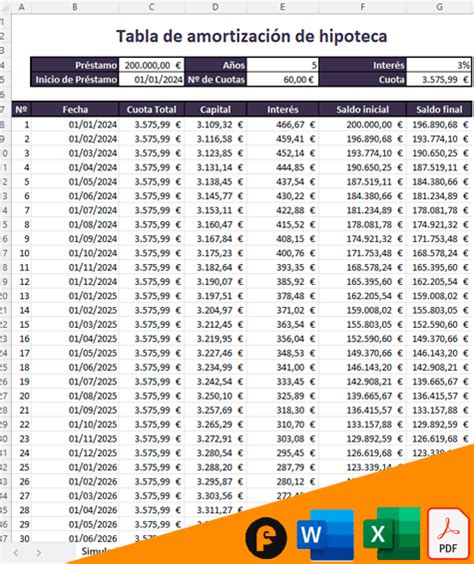Image resolution: width=474 pixels, height=564 pixels.
Task: Click the Nº de Cuotas label cell
Action: [215, 79]
